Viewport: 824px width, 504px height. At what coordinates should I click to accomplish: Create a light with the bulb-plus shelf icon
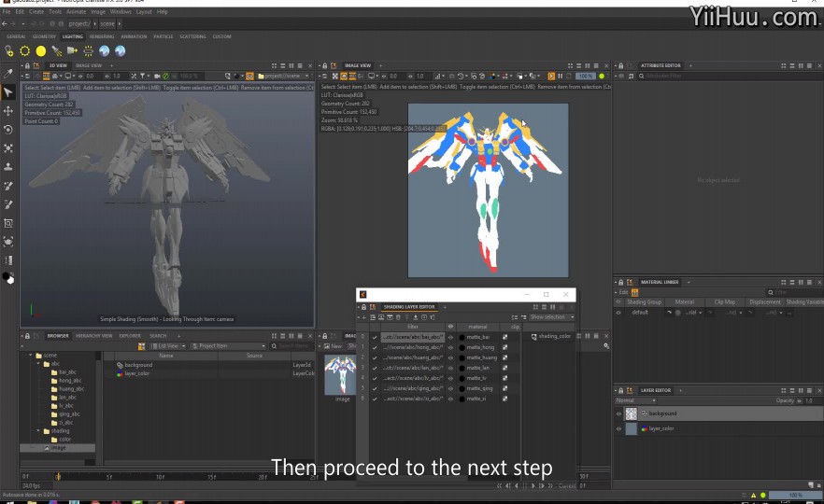[9, 51]
